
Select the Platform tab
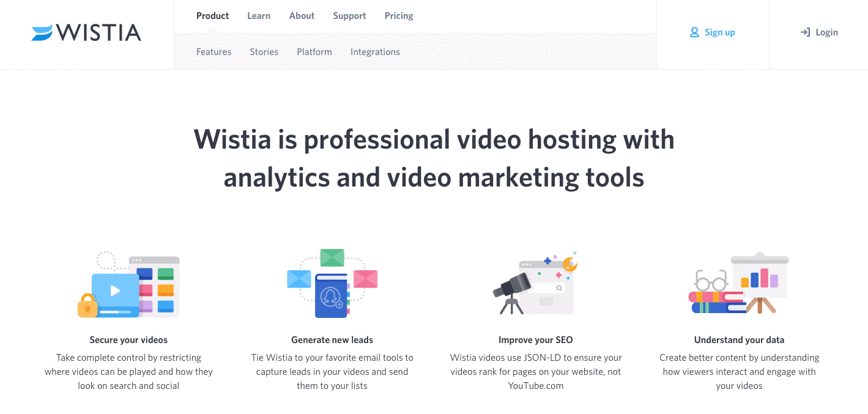314,51
